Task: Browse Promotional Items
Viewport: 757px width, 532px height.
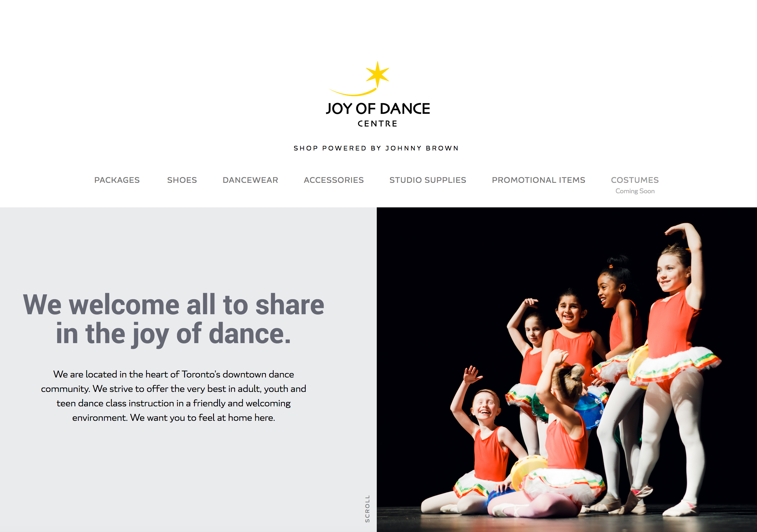Action: (x=538, y=180)
